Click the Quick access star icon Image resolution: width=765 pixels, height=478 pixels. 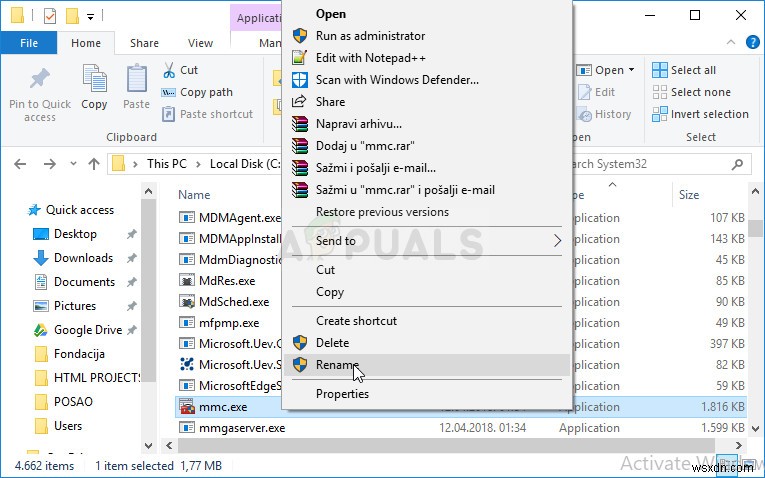pyautogui.click(x=34, y=210)
